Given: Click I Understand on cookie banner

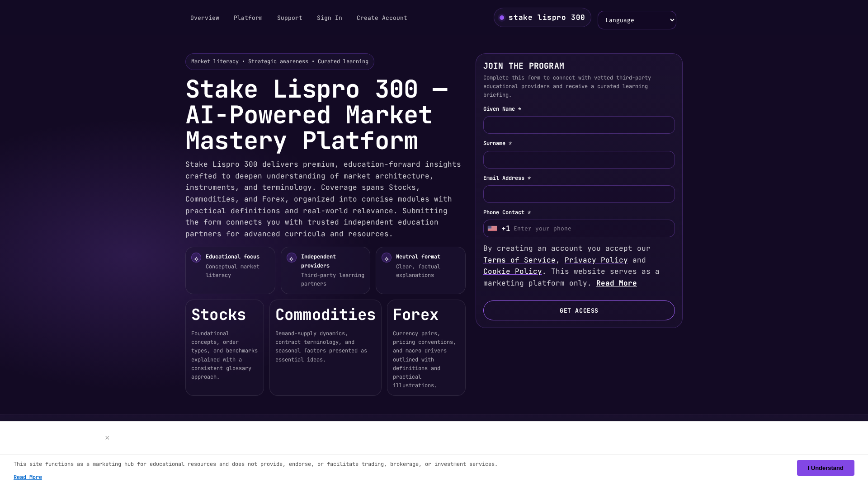Looking at the screenshot, I should (825, 468).
